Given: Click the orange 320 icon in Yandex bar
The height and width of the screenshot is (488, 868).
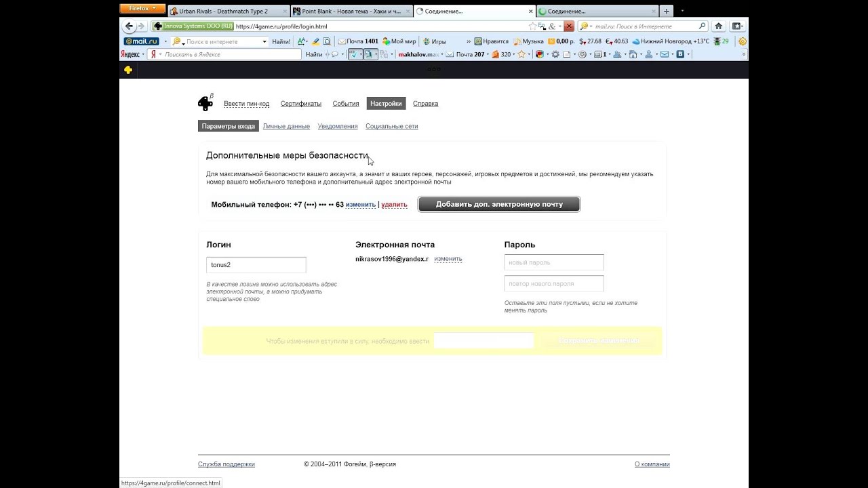Looking at the screenshot, I should 501,54.
